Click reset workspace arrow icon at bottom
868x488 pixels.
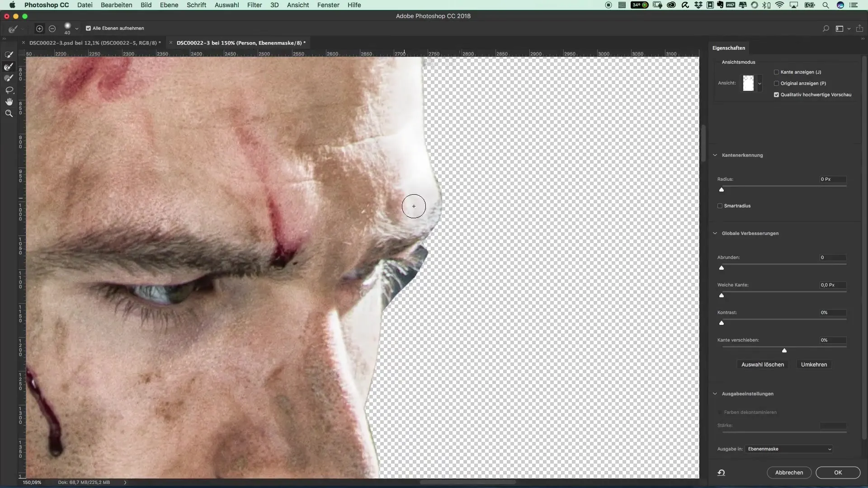click(x=721, y=473)
